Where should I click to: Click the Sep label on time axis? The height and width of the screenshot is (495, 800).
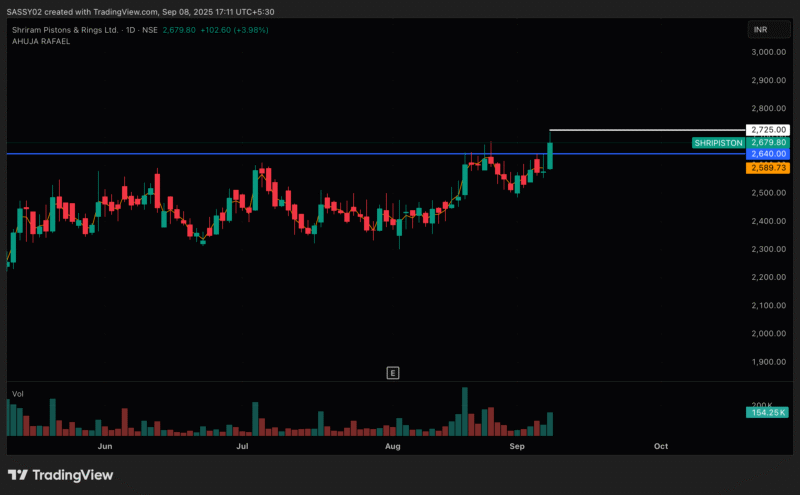[517, 446]
